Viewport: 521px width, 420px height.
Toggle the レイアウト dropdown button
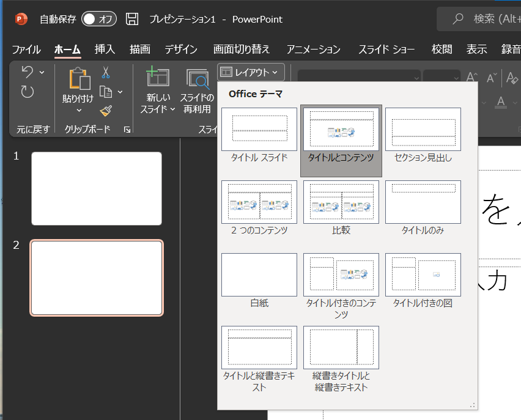point(251,72)
